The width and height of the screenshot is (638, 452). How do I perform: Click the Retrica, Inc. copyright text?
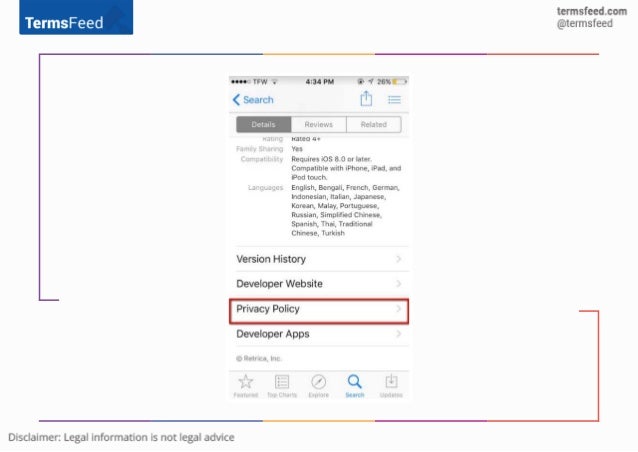259,358
